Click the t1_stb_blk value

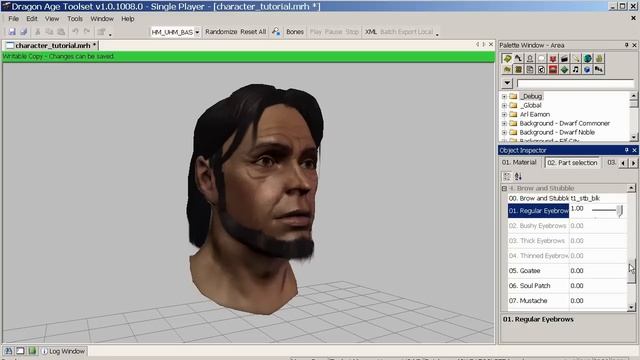tap(585, 198)
